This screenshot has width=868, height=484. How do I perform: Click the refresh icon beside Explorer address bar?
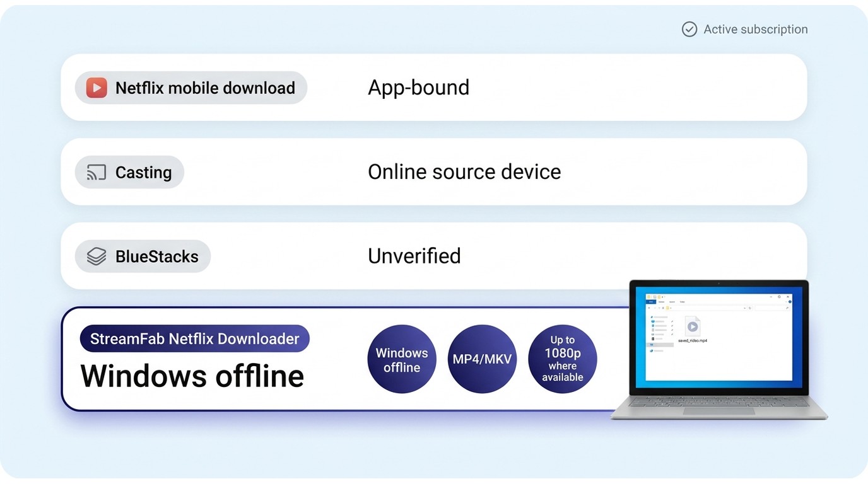[x=750, y=308]
